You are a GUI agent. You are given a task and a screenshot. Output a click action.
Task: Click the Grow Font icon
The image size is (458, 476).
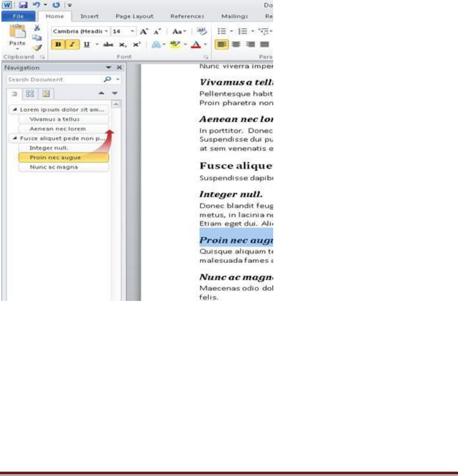pos(144,31)
